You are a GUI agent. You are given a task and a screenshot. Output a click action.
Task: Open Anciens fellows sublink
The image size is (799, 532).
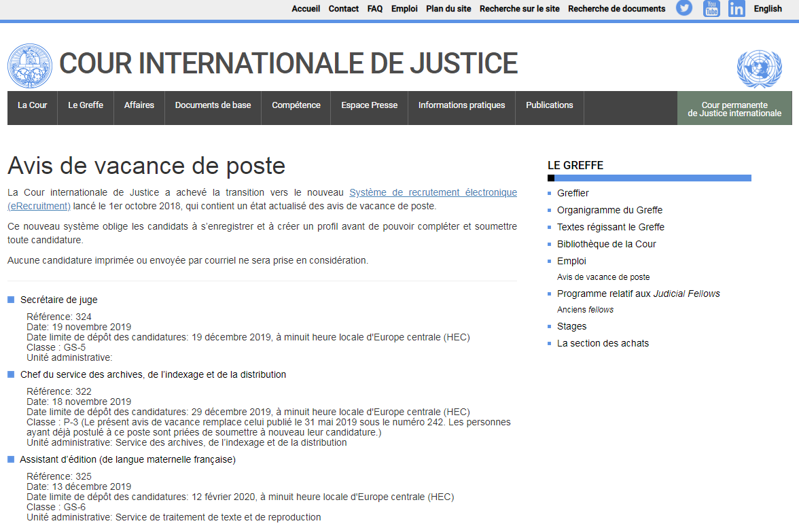point(585,310)
